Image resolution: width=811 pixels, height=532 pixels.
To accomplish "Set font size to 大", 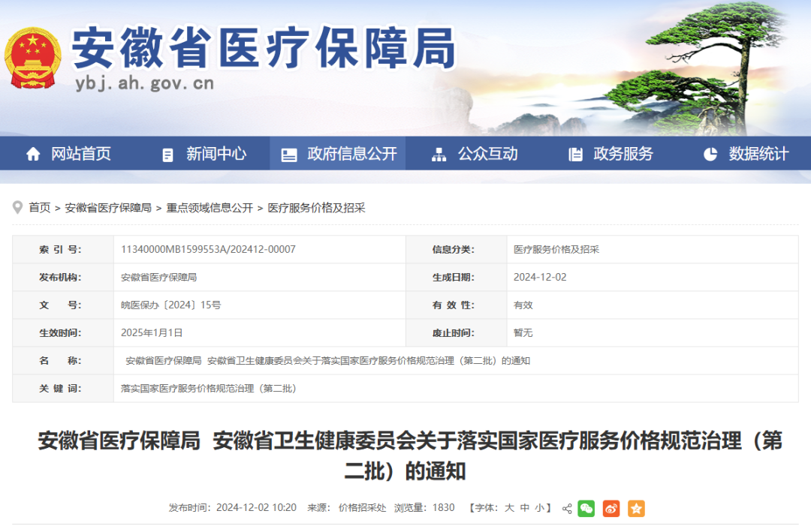I will coord(509,508).
